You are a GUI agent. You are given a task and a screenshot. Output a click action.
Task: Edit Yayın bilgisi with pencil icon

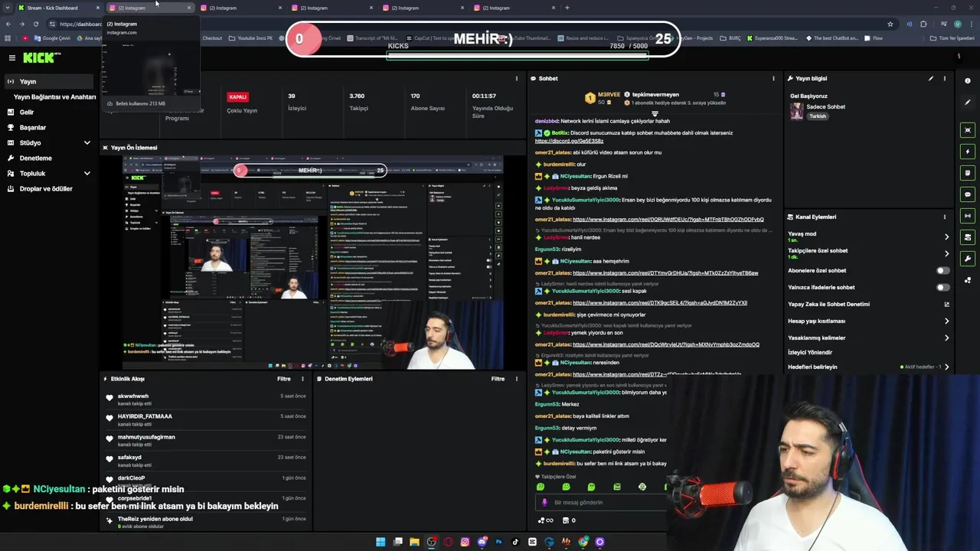(x=931, y=78)
